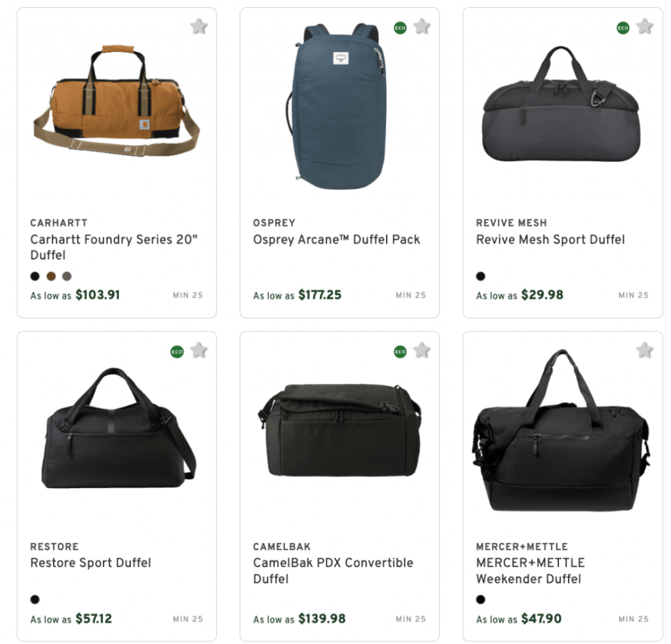Open the Osprey Arcane Duffel Pack listing
This screenshot has width=671, height=644.
coord(335,239)
